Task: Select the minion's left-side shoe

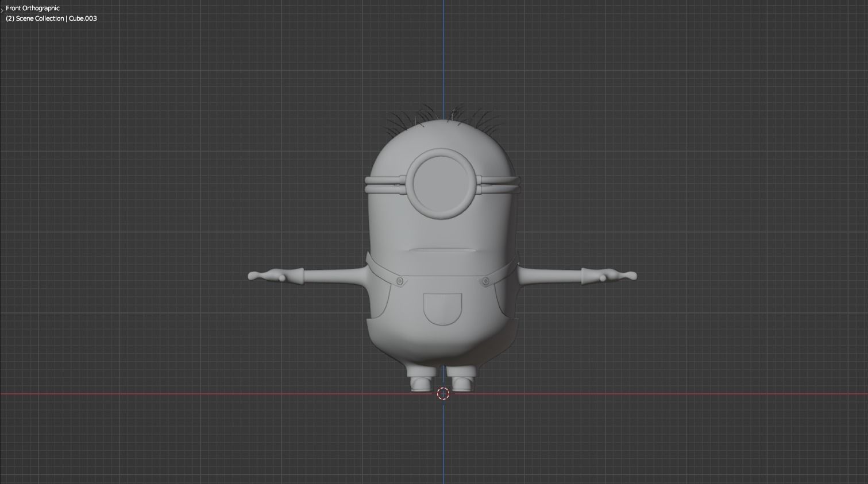Action: coord(422,383)
